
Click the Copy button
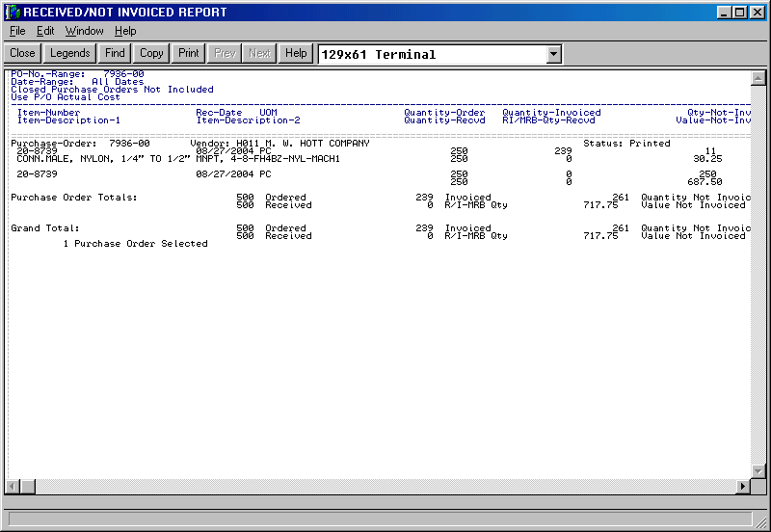click(151, 53)
